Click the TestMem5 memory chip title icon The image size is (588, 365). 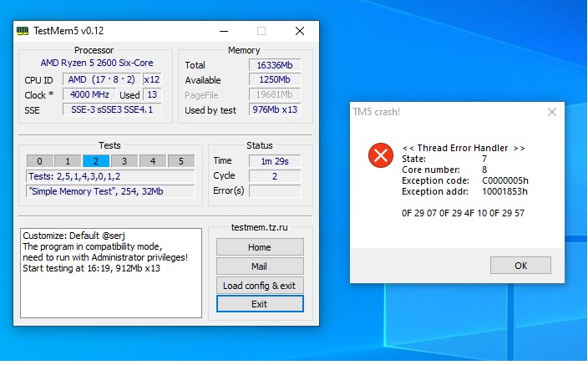click(x=23, y=31)
